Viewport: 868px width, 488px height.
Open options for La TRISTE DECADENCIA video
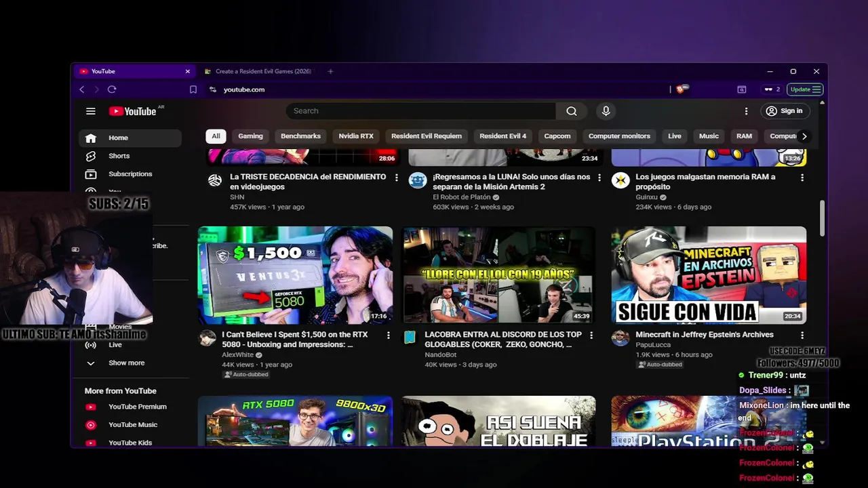pos(397,178)
